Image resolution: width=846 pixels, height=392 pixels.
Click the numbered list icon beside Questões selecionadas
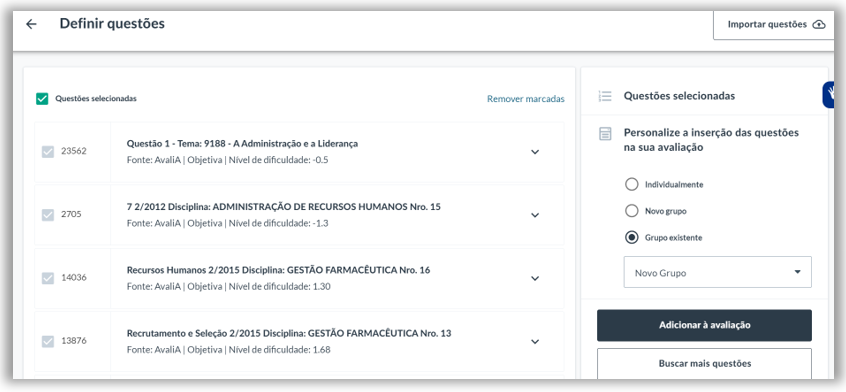tap(605, 96)
